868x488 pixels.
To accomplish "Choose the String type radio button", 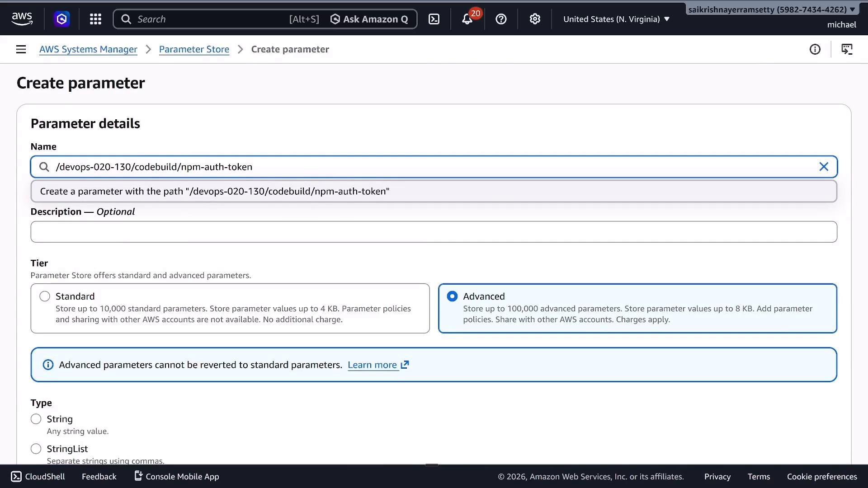I will [36, 419].
